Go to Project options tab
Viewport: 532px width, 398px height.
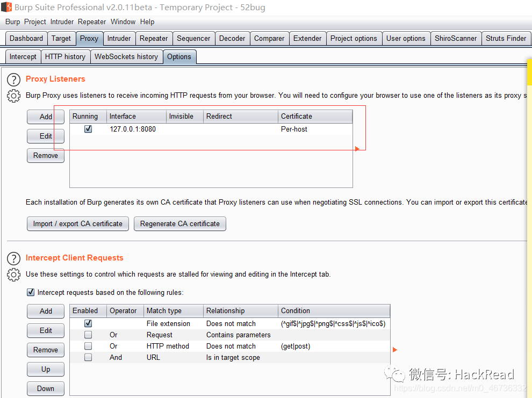click(354, 38)
